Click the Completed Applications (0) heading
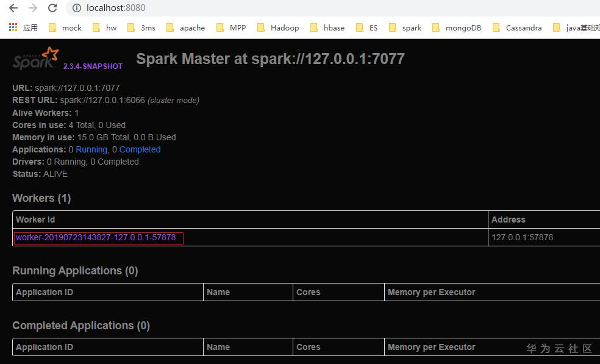Viewport: 600px width, 364px height. coord(80,326)
